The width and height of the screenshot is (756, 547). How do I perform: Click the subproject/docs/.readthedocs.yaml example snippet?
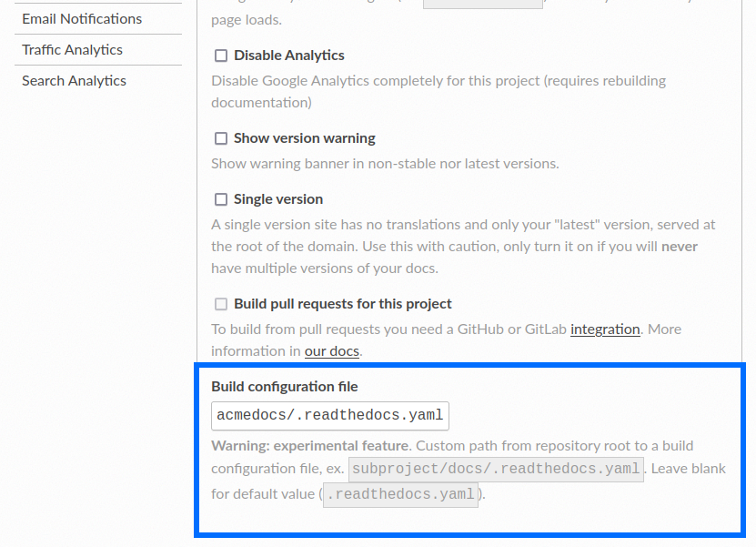(x=494, y=468)
